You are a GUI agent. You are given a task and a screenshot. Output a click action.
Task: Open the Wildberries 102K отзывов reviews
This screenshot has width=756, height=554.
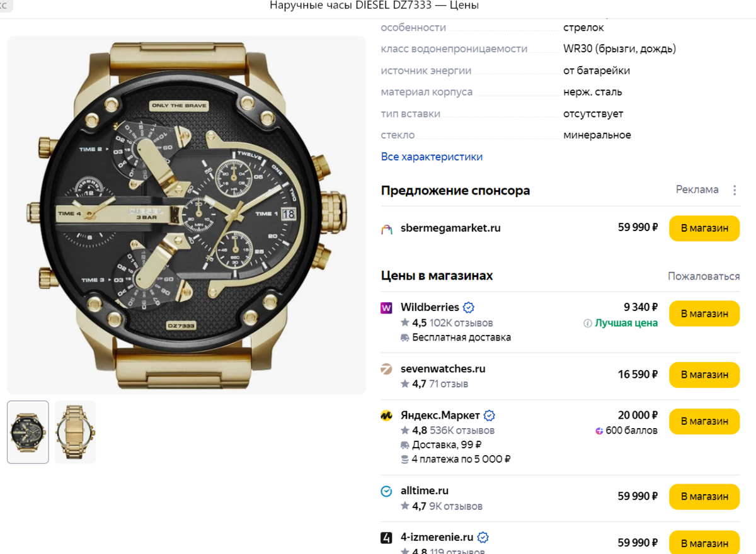(461, 323)
